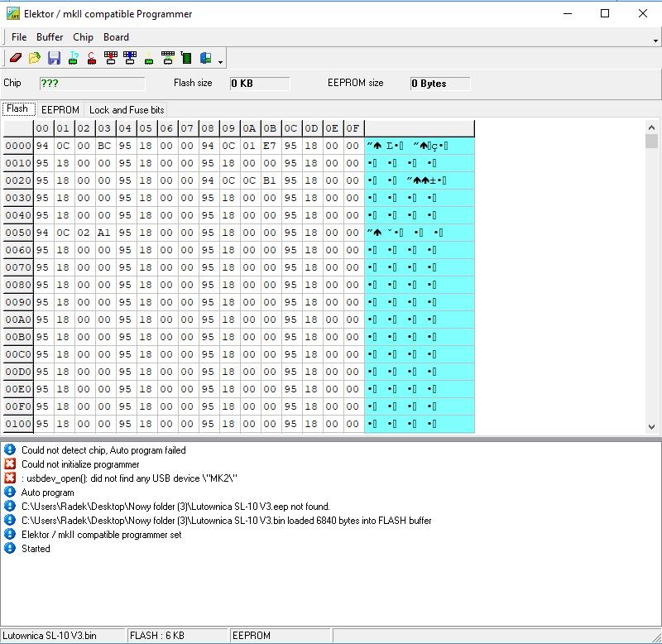Open the Board menu
Screen dimensions: 662x644
(x=116, y=37)
